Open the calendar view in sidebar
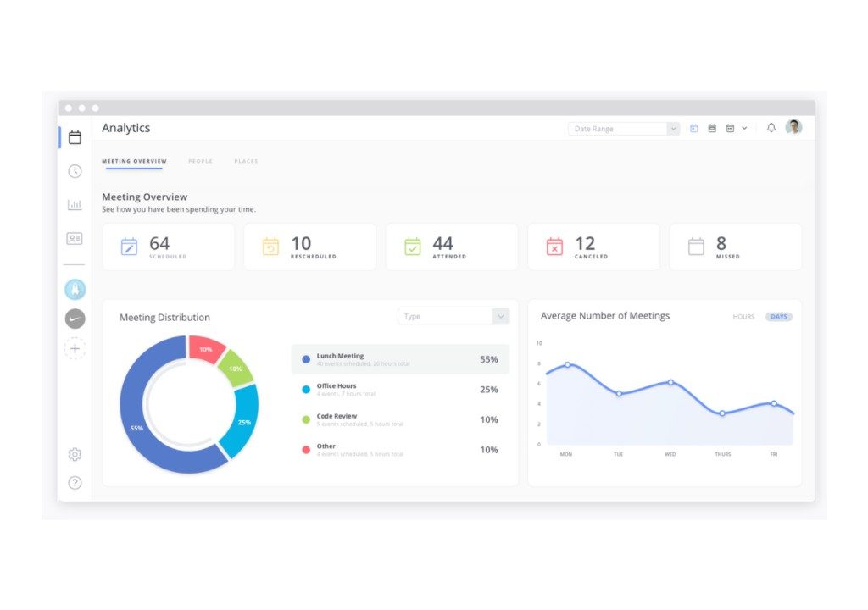This screenshot has height=610, width=868. (75, 137)
